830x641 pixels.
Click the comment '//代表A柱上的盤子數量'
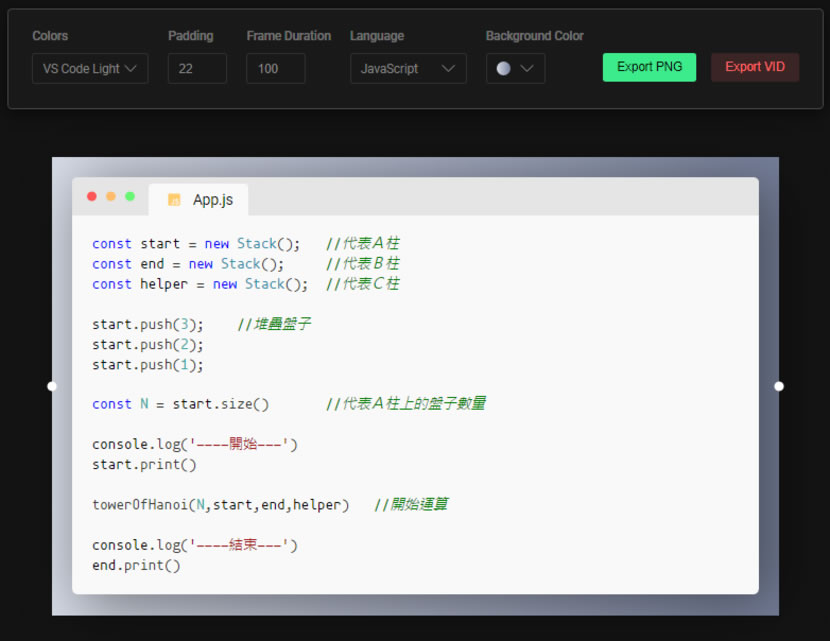point(406,404)
